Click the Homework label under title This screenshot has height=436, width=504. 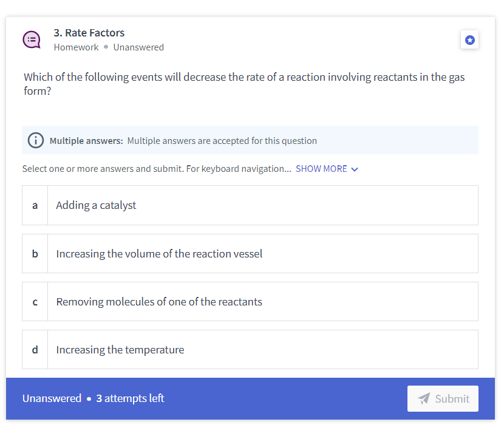[x=76, y=47]
